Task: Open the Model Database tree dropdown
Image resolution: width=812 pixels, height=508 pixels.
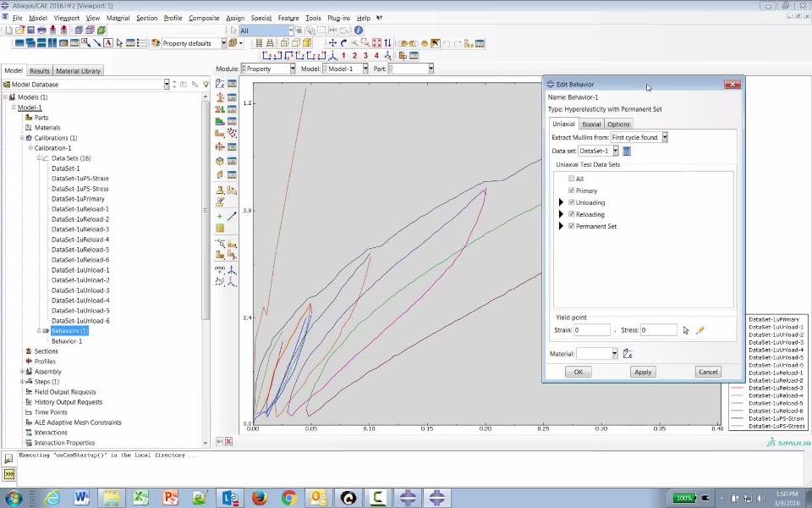Action: click(x=167, y=84)
